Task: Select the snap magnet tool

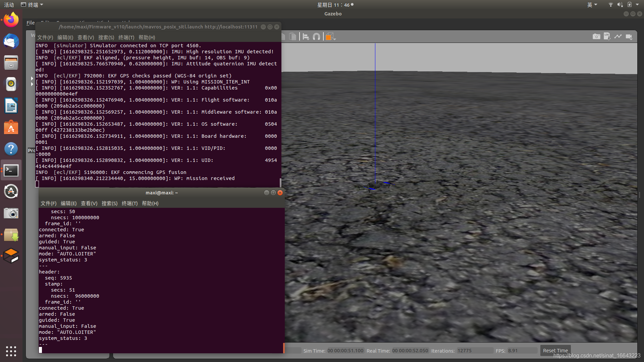Action: (x=316, y=37)
